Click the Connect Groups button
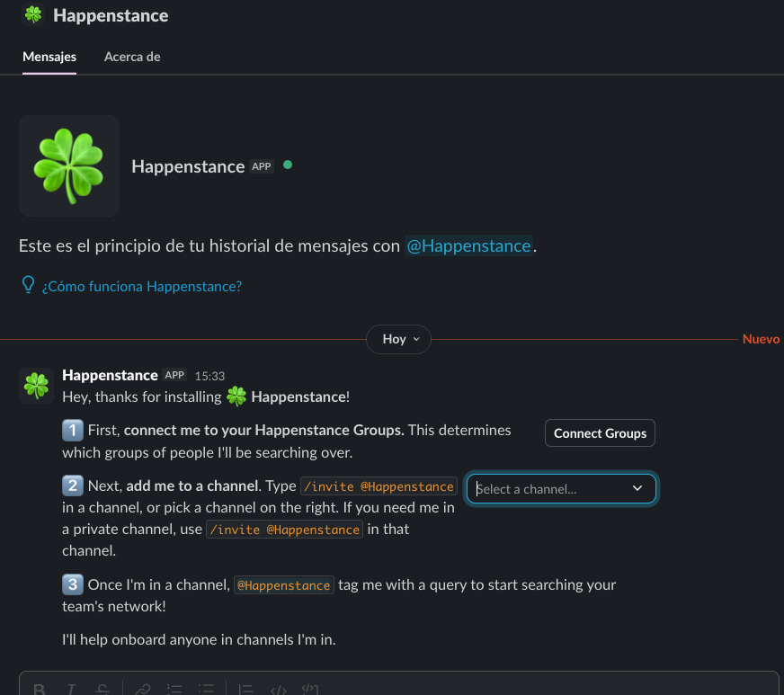The image size is (784, 695). [600, 433]
